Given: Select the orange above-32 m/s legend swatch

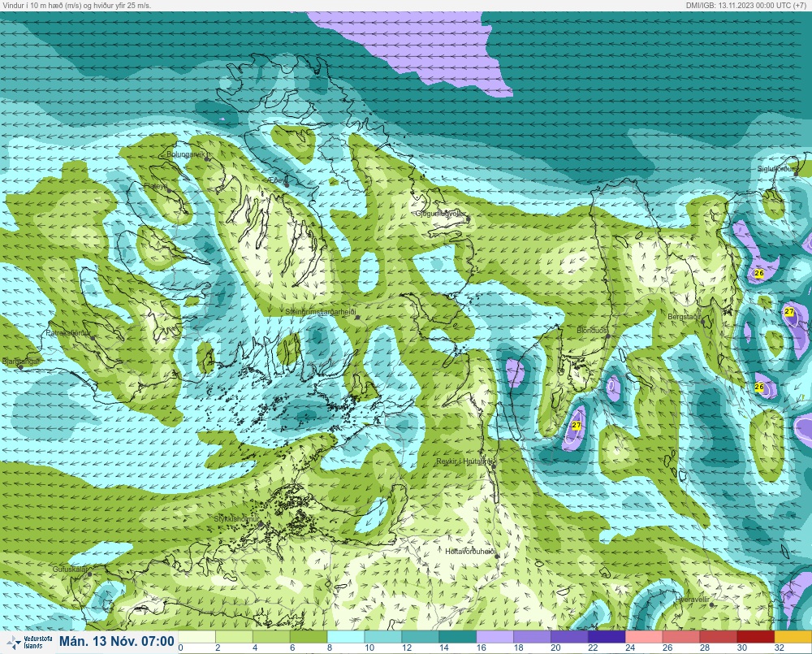Looking at the screenshot, I should (793, 636).
